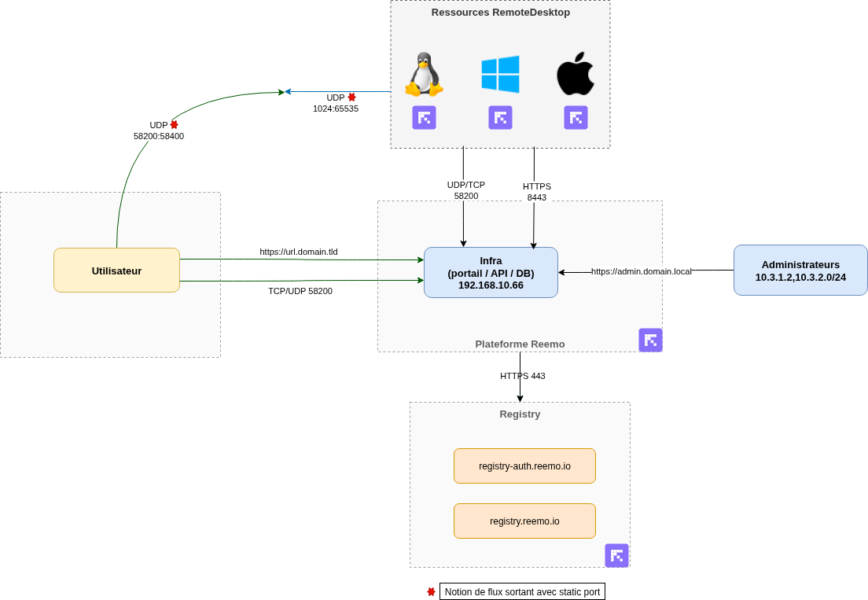Click the Reemo logo in Registry box
Viewport: 868px width, 600px height.
(x=616, y=556)
